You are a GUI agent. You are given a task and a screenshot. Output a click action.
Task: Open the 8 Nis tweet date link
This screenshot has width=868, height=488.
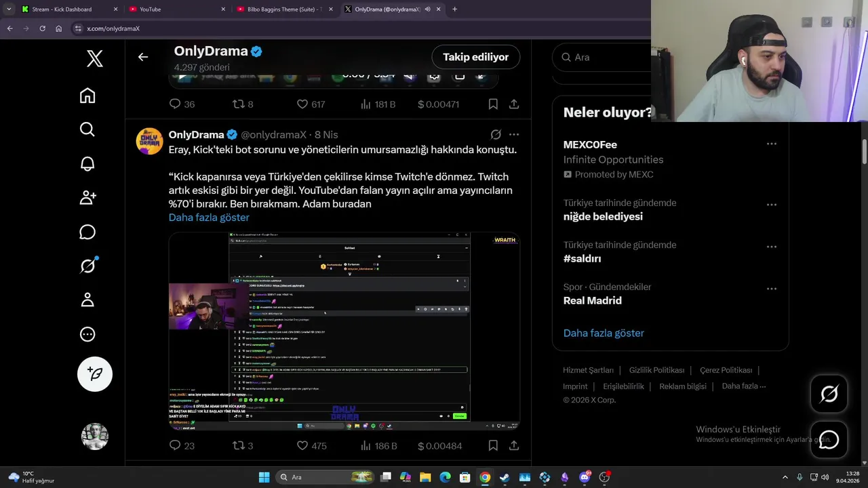[326, 135]
